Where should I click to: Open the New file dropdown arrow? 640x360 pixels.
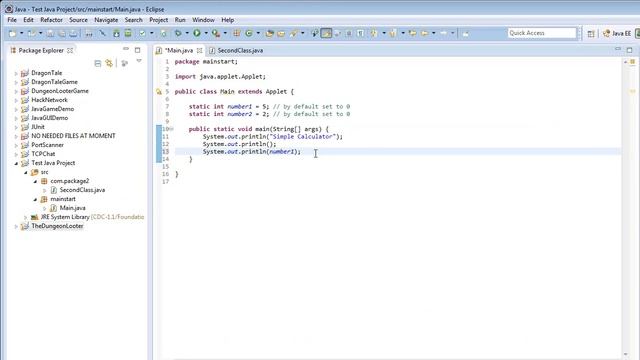21,33
